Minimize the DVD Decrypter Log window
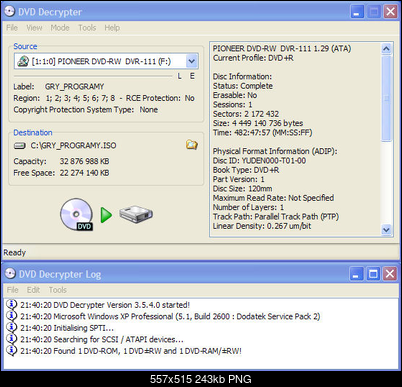Viewport: 402px width, 387px height. point(356,274)
